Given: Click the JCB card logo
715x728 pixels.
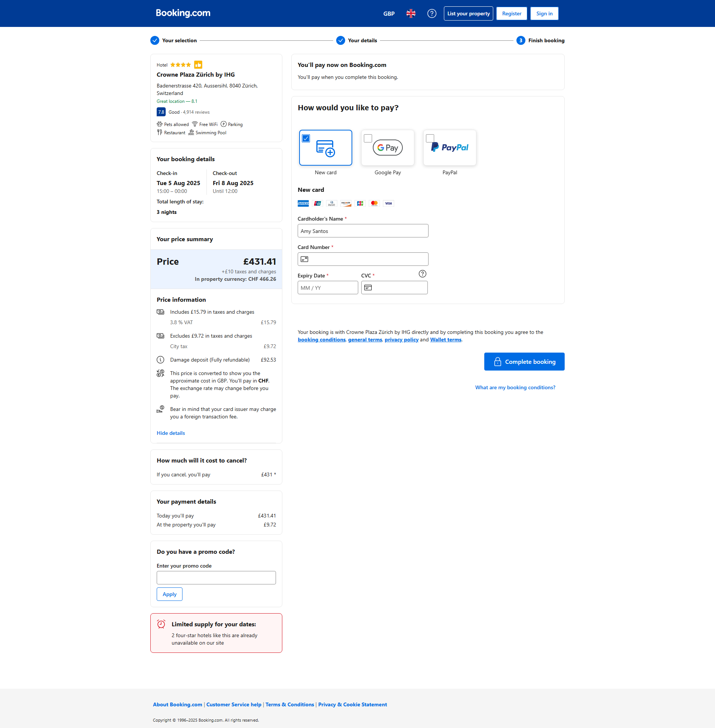Looking at the screenshot, I should click(x=360, y=203).
